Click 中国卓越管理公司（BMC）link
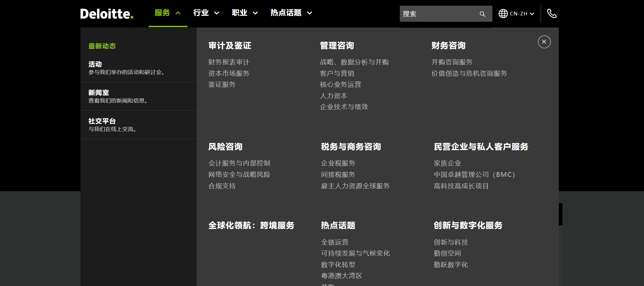The width and height of the screenshot is (644, 286). pyautogui.click(x=474, y=175)
